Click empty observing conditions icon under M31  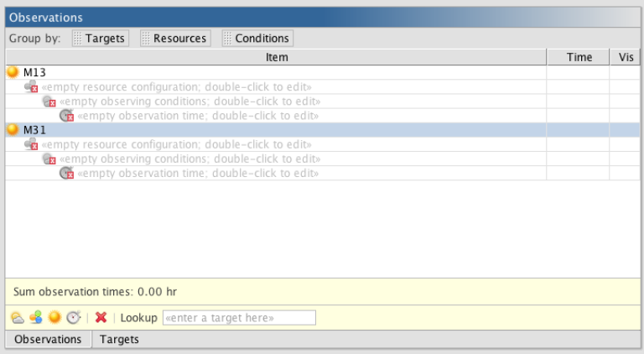coord(49,159)
